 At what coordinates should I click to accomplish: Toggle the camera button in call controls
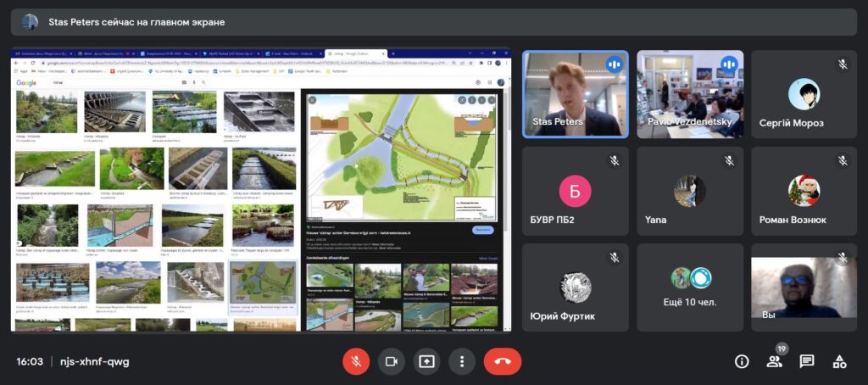click(391, 361)
